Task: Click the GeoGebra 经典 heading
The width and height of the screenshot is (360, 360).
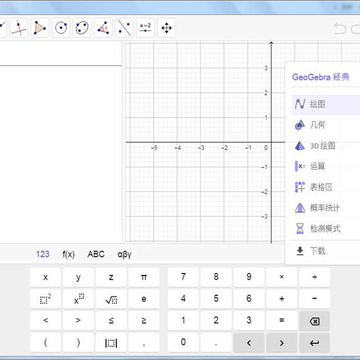Action: pos(321,77)
